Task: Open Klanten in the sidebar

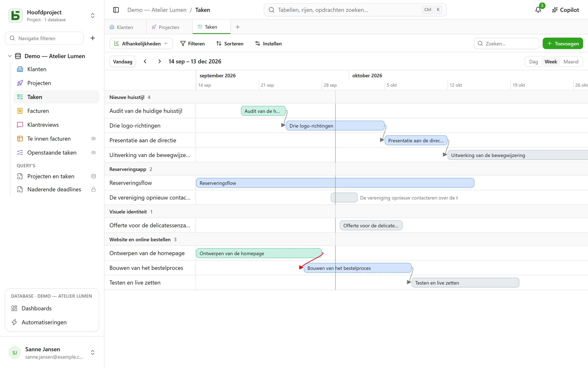Action: [56, 69]
